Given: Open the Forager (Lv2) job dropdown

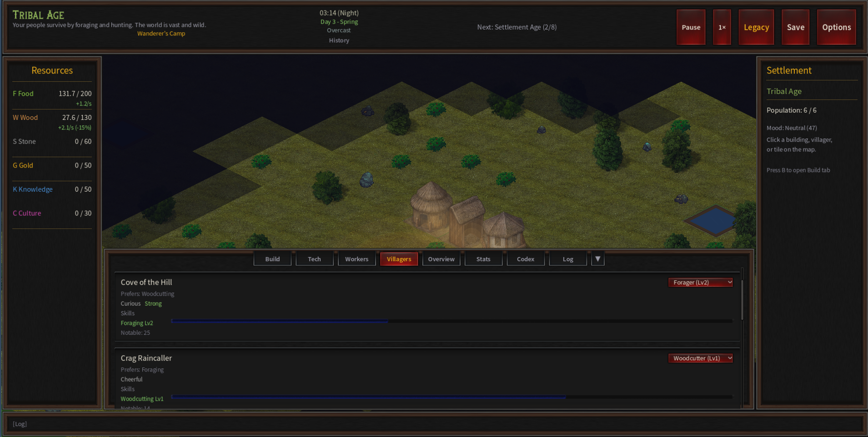Looking at the screenshot, I should [700, 283].
